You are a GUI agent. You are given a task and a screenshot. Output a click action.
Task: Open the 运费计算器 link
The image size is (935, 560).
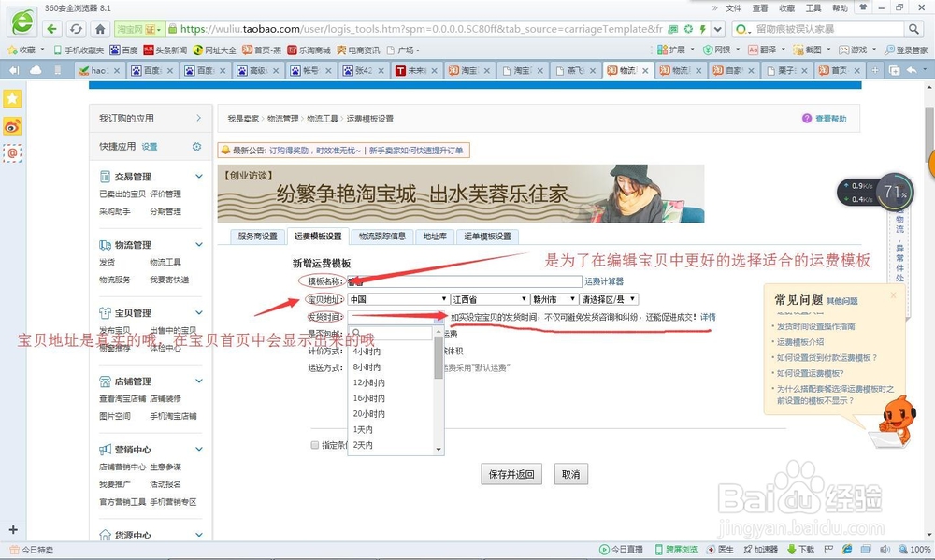604,281
